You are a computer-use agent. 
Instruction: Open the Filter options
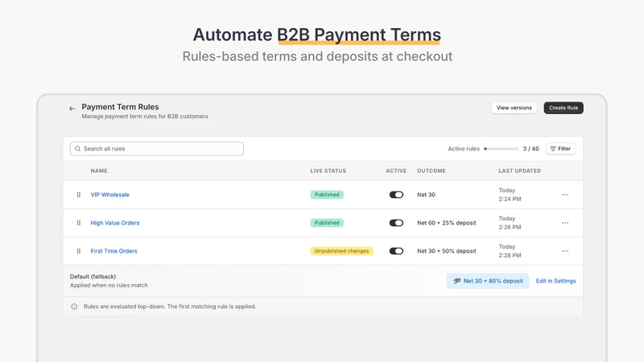coord(560,149)
